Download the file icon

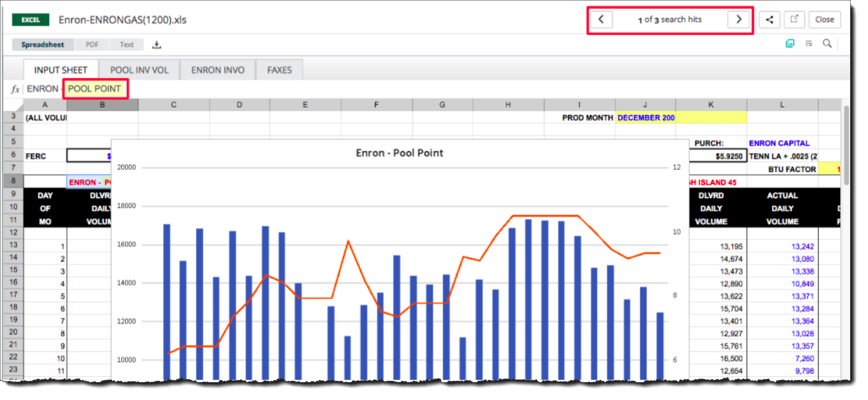tap(157, 44)
